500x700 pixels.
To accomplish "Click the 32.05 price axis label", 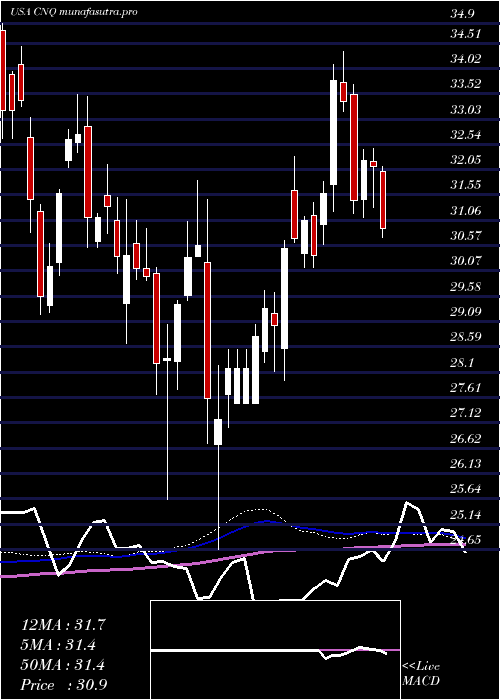I will tap(466, 159).
